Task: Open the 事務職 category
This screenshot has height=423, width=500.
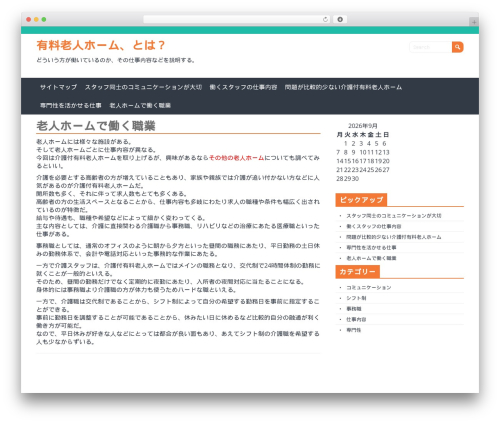Action: [354, 309]
